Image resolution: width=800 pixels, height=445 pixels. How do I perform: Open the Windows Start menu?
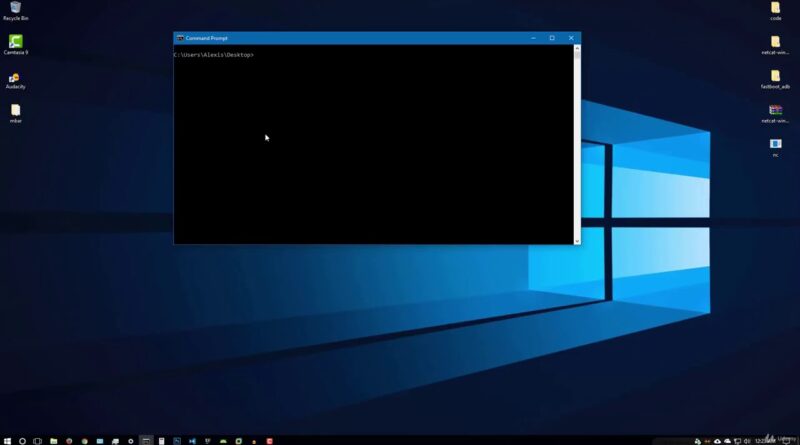pos(7,441)
